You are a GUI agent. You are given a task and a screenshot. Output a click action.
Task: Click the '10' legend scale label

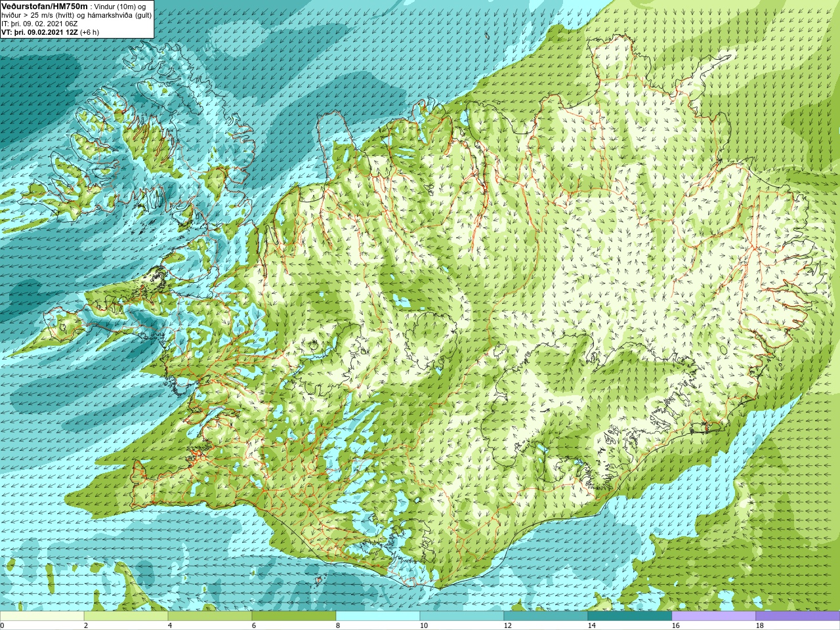tap(423, 625)
